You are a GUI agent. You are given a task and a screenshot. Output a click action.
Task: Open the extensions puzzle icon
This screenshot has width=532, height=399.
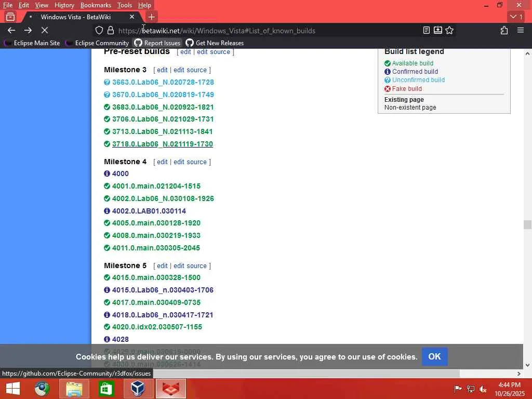504,31
